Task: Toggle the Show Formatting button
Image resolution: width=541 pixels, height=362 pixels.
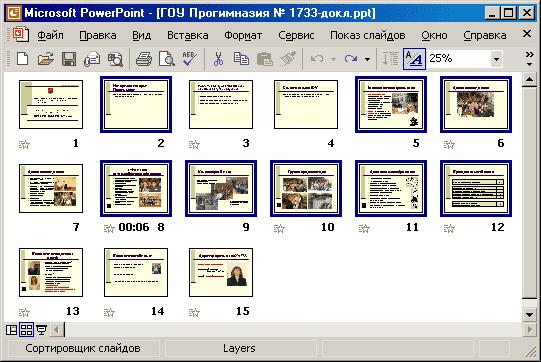Action: (414, 59)
